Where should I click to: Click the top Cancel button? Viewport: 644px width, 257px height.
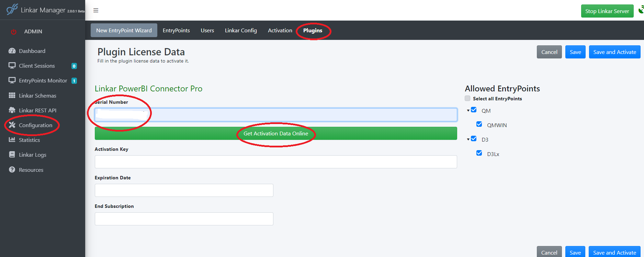click(x=549, y=52)
